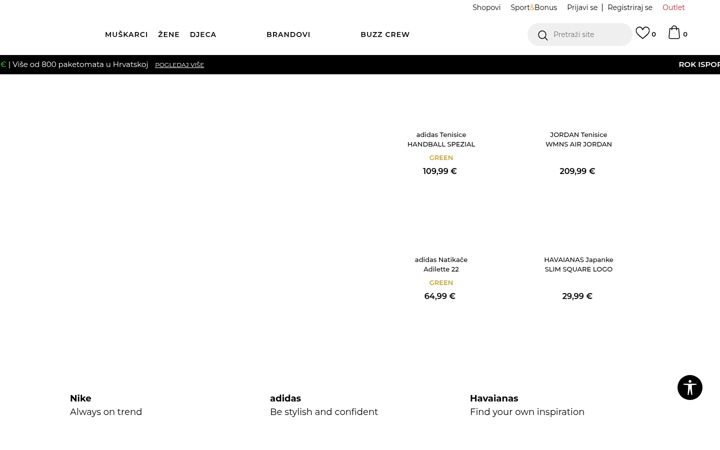Image resolution: width=720 pixels, height=450 pixels.
Task: Open JORDAN Tenisice WMNS AIR JORDAN product
Action: [578, 139]
